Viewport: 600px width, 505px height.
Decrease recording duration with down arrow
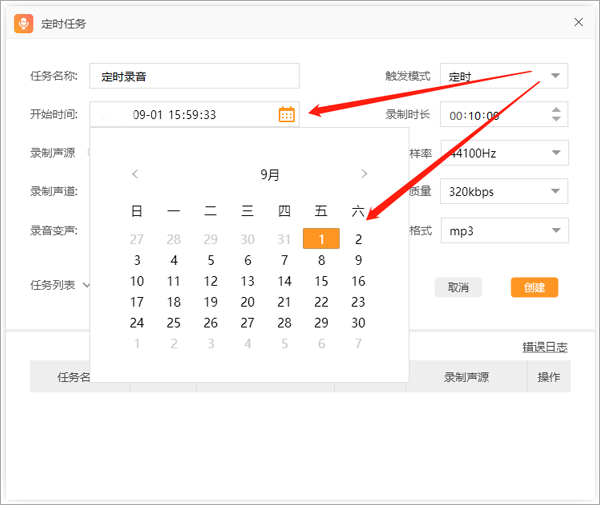556,121
